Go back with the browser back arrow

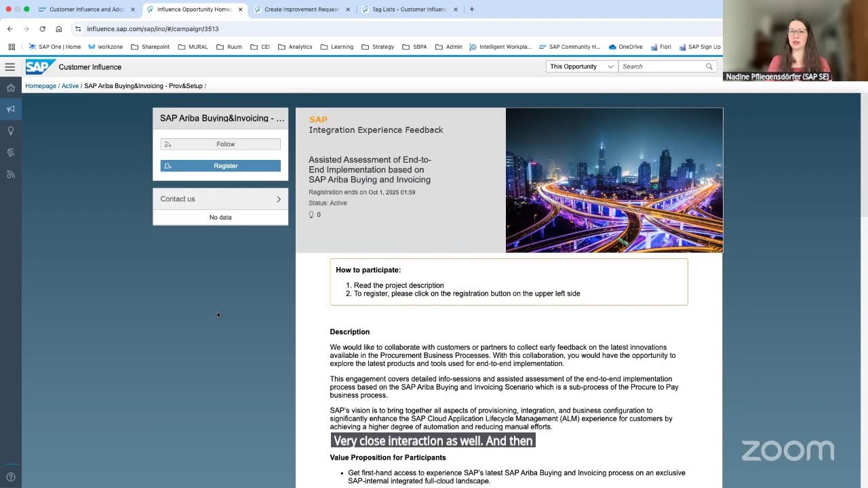tap(9, 29)
